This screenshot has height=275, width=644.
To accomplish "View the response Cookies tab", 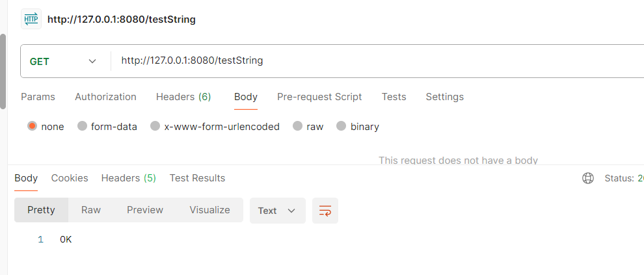I will pos(70,178).
